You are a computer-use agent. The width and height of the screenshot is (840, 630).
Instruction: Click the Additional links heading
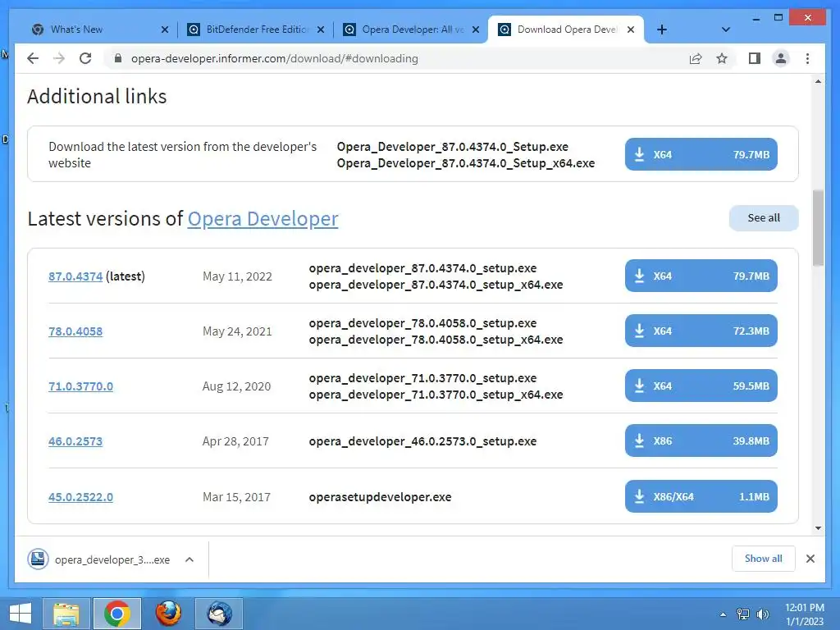(97, 97)
